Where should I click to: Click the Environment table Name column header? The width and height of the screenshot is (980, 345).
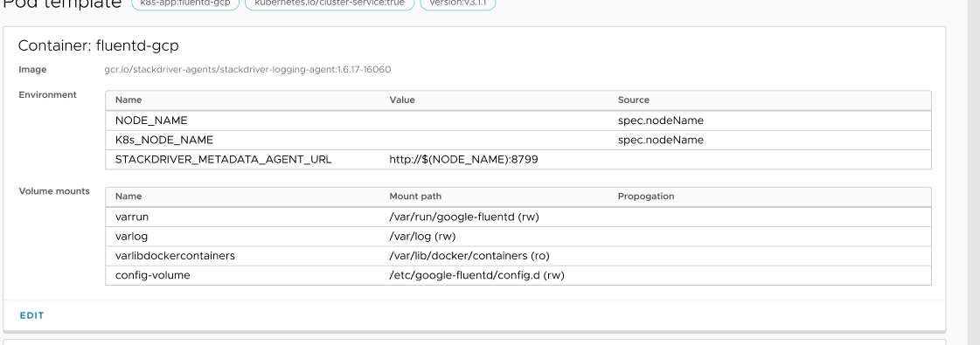click(129, 100)
